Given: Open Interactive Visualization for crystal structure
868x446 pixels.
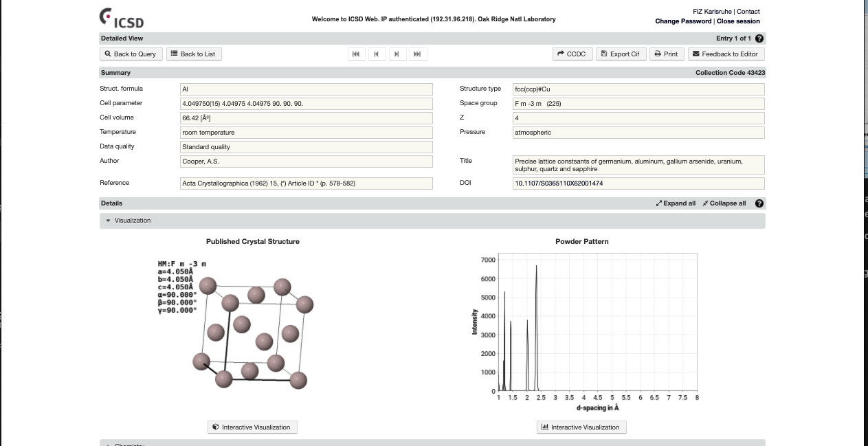Looking at the screenshot, I should tap(252, 427).
